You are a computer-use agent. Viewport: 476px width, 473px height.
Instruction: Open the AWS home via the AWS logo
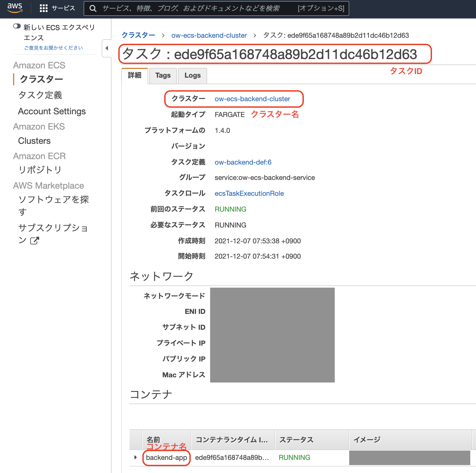pyautogui.click(x=15, y=8)
